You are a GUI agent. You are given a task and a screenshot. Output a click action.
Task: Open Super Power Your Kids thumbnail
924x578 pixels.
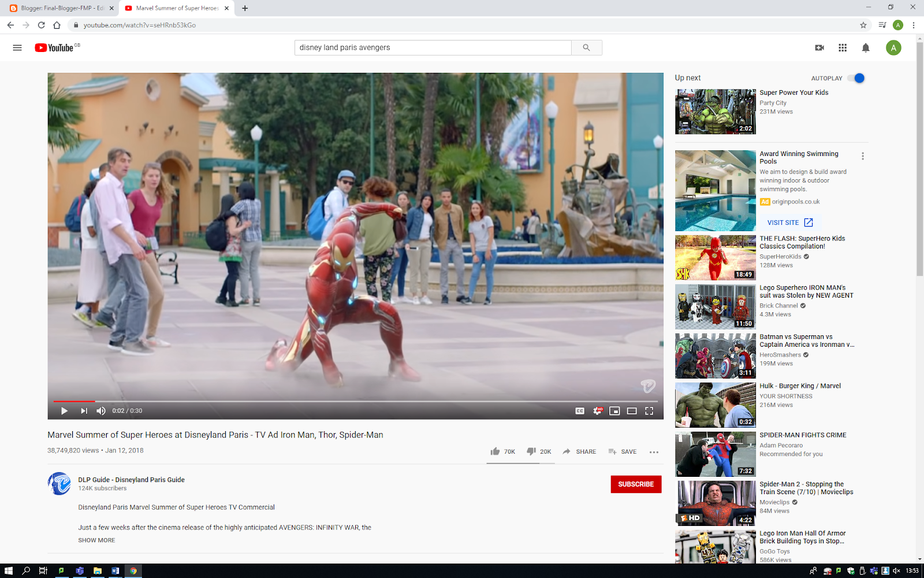point(715,112)
